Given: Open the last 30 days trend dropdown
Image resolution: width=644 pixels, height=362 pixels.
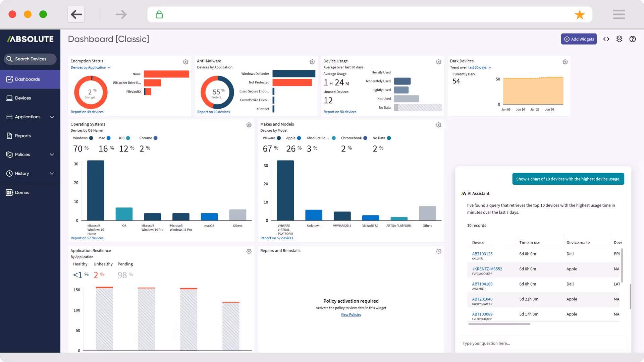Looking at the screenshot, I should [480, 68].
